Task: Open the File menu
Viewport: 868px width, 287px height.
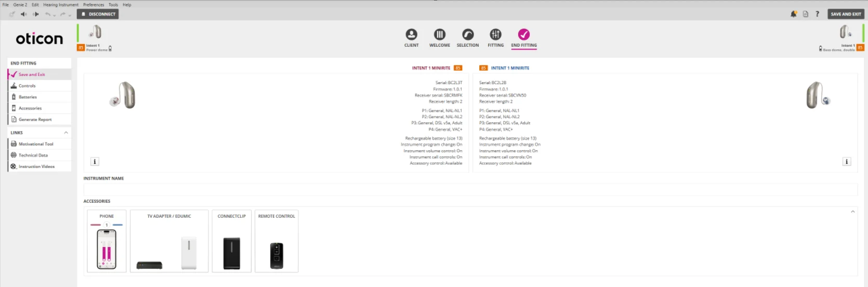Action: coord(6,5)
